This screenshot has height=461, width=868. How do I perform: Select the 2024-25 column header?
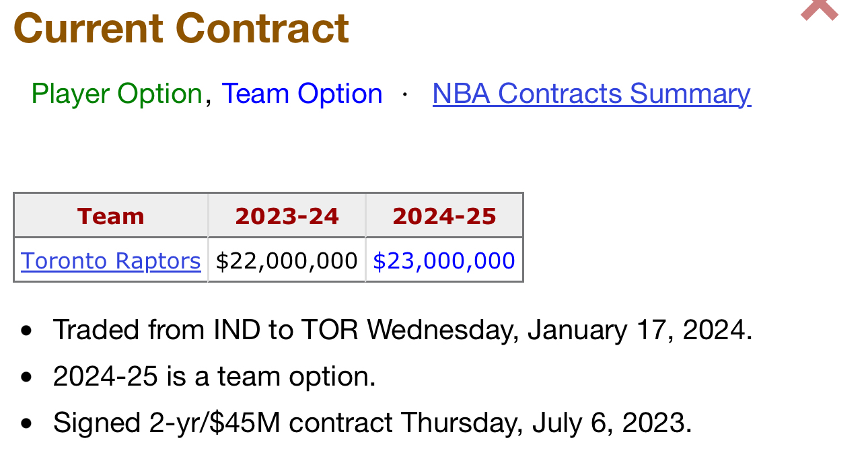pos(444,216)
